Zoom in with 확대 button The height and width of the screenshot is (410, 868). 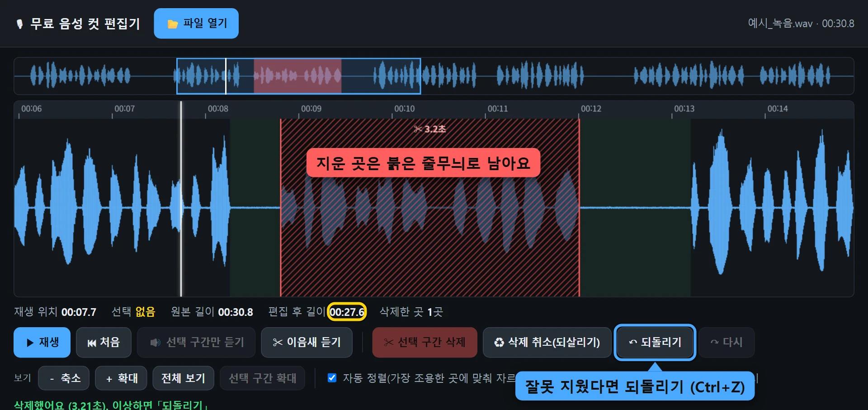121,378
